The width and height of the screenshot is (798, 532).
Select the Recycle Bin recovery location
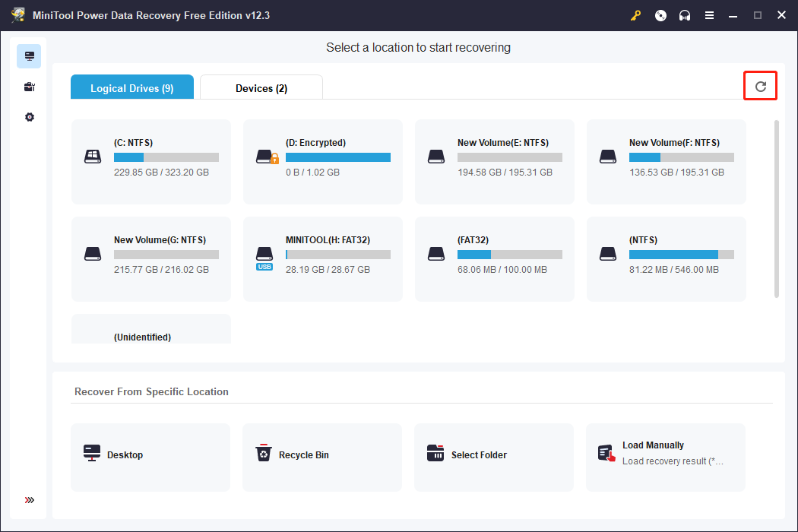322,458
